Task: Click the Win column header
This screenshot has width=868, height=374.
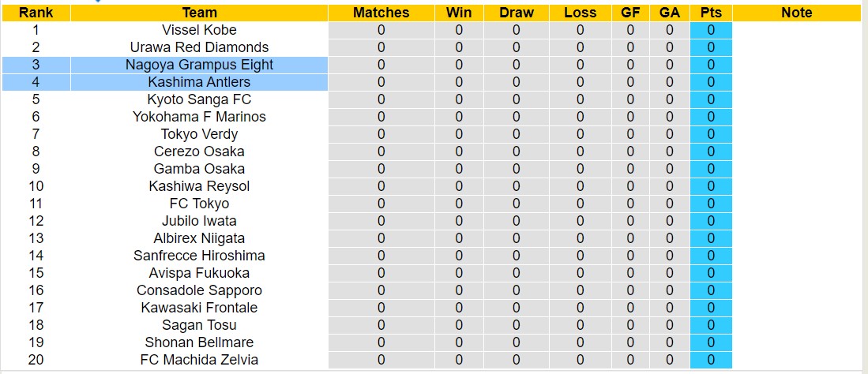Action: pos(459,13)
